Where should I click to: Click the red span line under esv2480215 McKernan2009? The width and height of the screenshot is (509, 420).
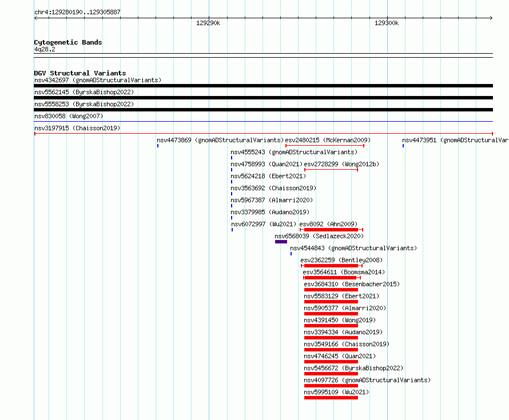click(325, 146)
